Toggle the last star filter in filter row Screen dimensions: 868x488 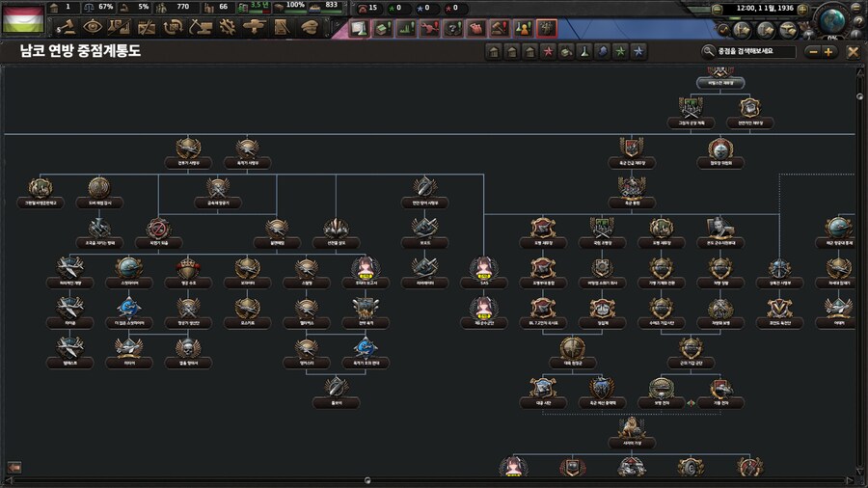(x=637, y=51)
